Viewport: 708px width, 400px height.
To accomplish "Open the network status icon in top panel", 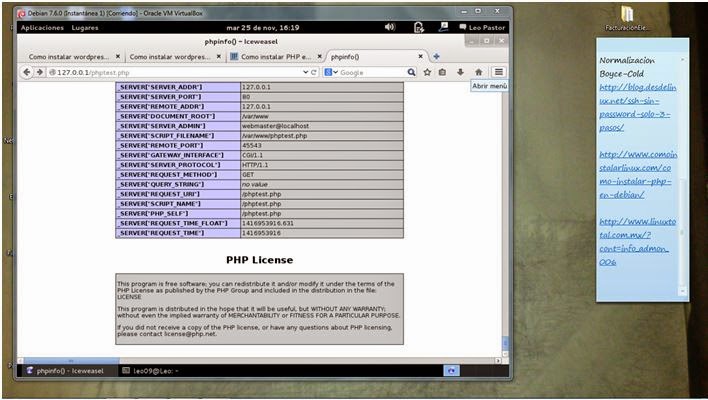I will [443, 27].
